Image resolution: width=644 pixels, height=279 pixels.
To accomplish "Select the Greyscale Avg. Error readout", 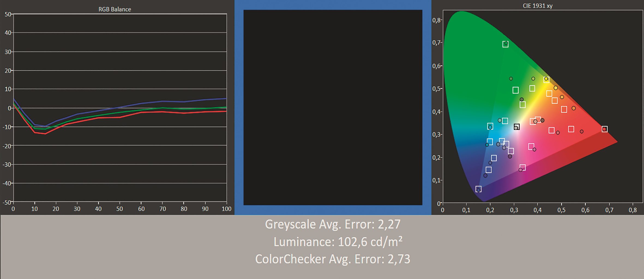I will (x=333, y=224).
